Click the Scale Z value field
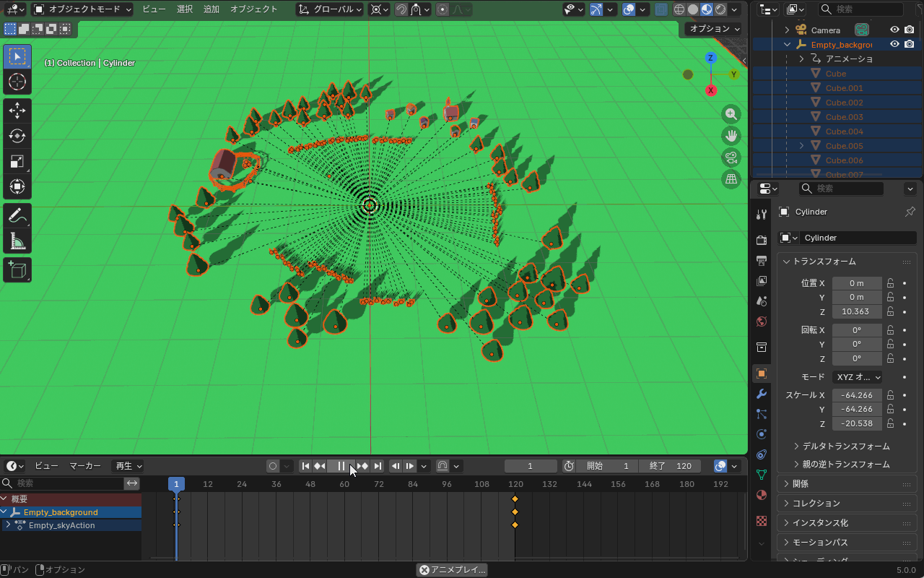924x578 pixels. pyautogui.click(x=857, y=423)
